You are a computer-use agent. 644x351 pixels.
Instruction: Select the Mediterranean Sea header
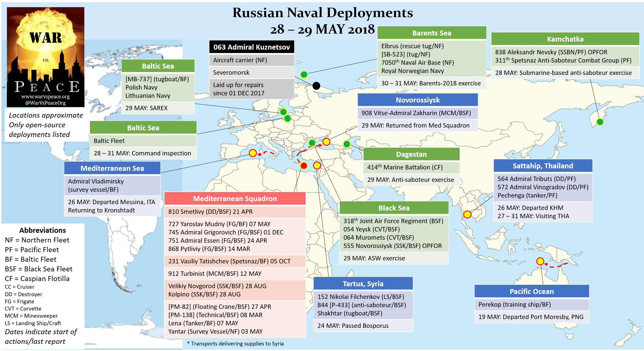112,168
